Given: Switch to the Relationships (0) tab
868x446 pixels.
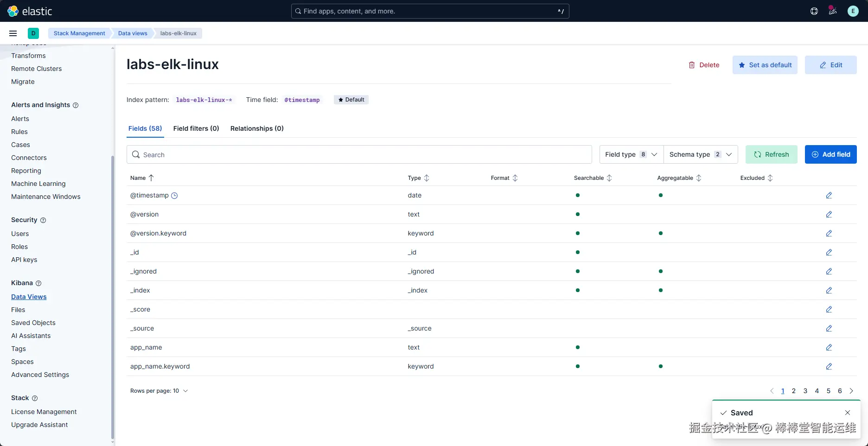Looking at the screenshot, I should pos(257,128).
